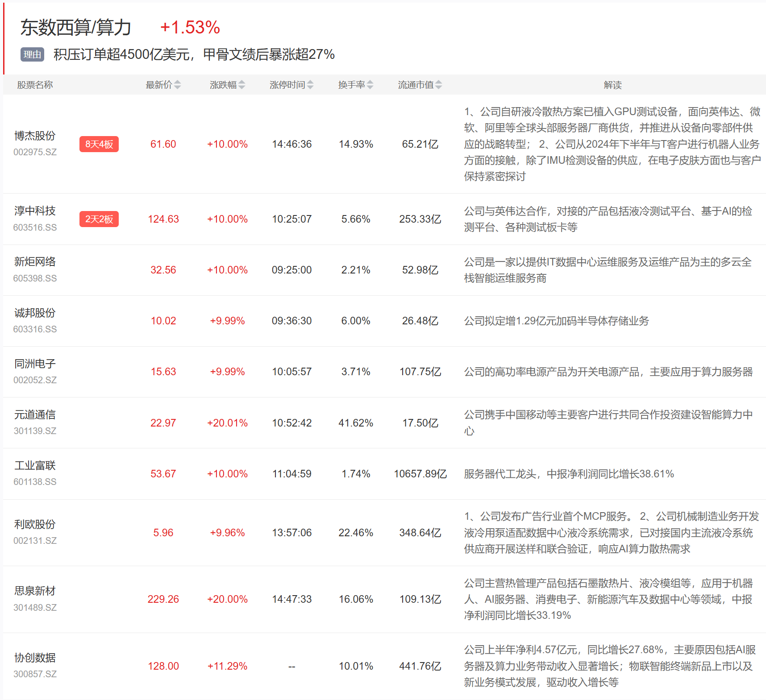Screen dimensions: 766x700
Task: Click the 8天4板 badge for 博杰股份
Action: tap(99, 144)
